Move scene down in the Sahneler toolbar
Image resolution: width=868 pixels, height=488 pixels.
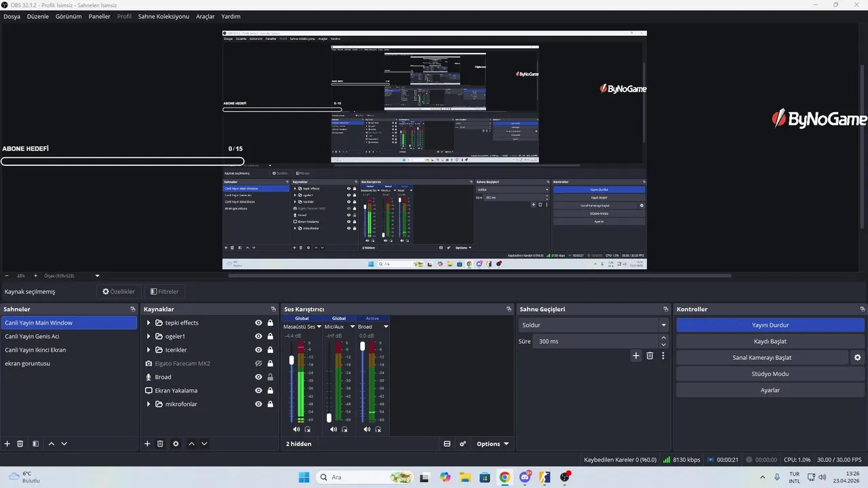point(64,444)
